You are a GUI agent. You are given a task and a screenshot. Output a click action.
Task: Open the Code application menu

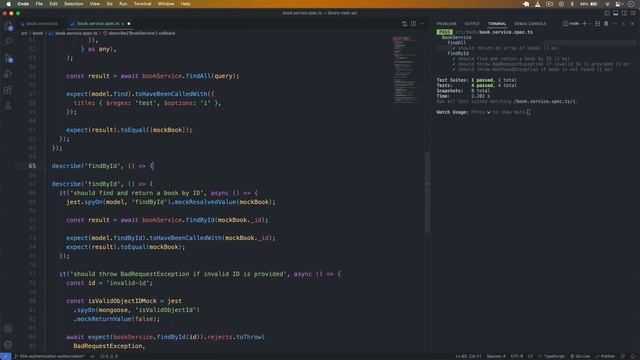coord(23,4)
